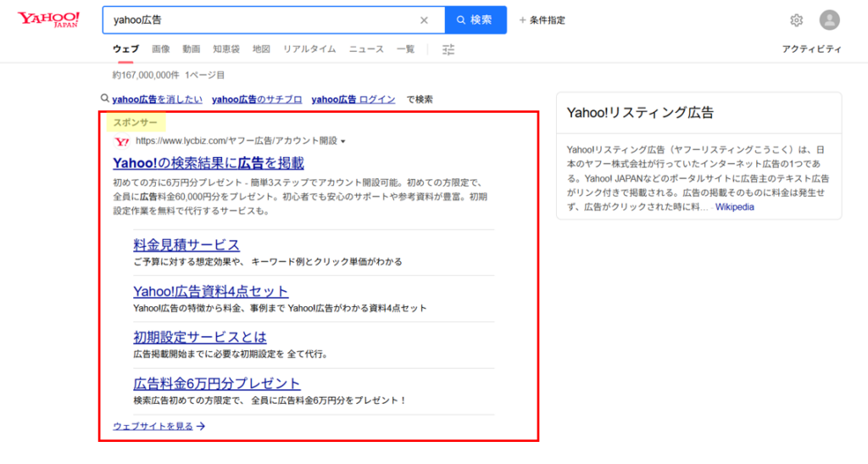Screen dimensions: 868x464
Task: Switch to the 画像 tab
Action: [x=160, y=48]
